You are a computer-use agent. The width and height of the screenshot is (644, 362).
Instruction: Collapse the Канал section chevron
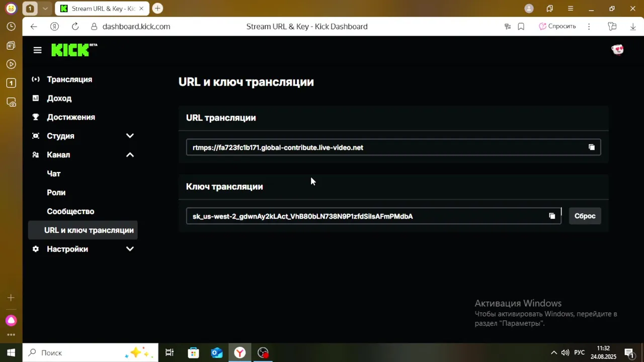coord(130,155)
